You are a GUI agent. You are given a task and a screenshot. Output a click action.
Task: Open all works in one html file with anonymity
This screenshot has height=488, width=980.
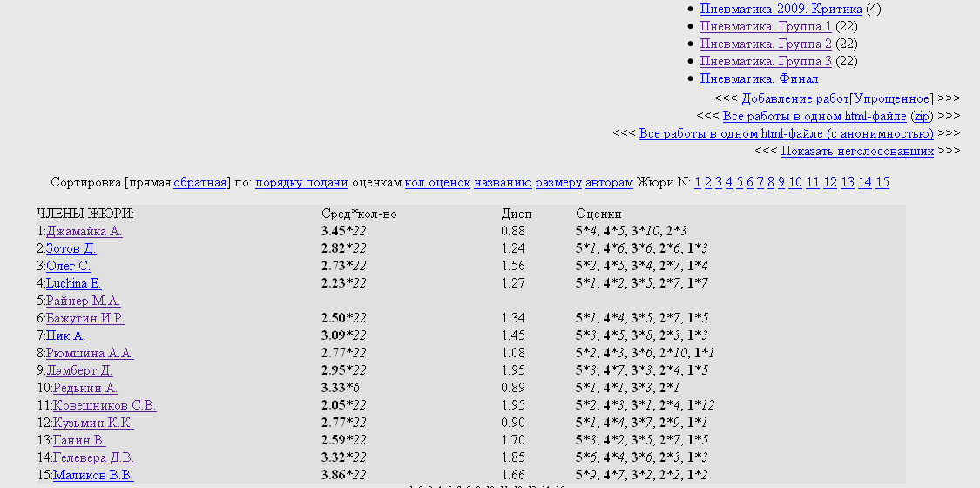[x=786, y=133]
